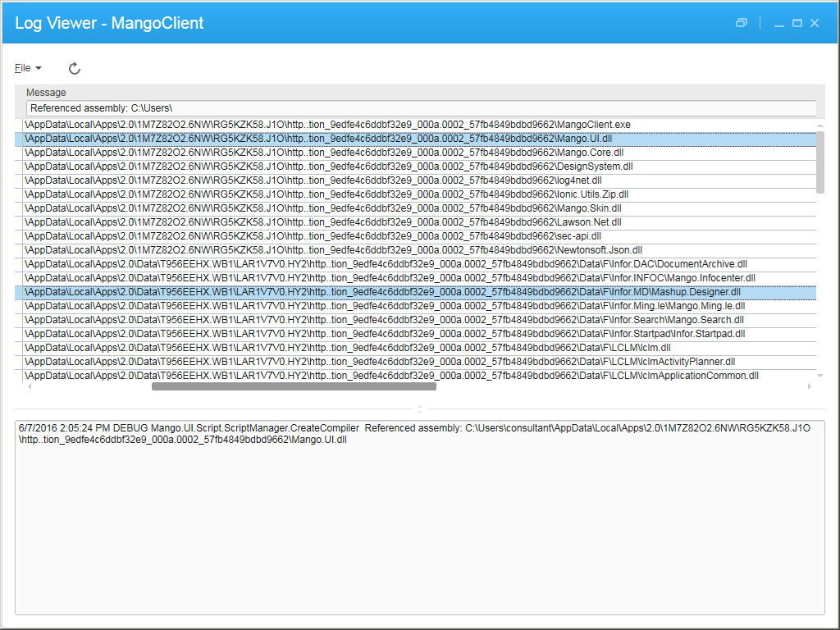Select the DesignSystem.dll log entry
The width and height of the screenshot is (840, 630).
(x=328, y=167)
